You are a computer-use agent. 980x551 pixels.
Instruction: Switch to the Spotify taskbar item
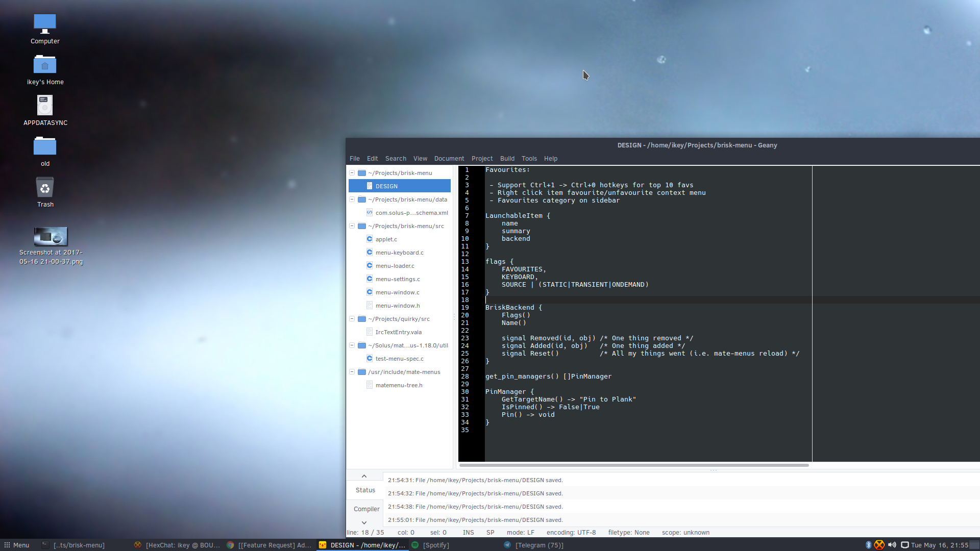coord(430,545)
